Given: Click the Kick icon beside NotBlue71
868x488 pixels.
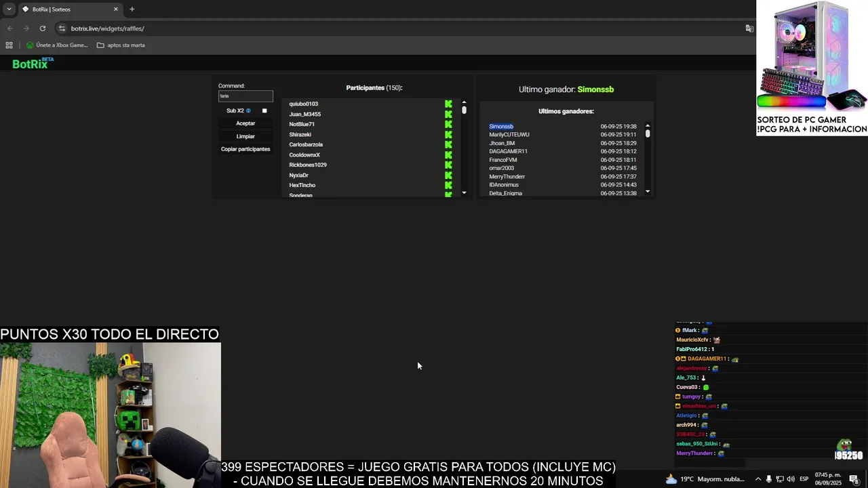Looking at the screenshot, I should (x=448, y=124).
